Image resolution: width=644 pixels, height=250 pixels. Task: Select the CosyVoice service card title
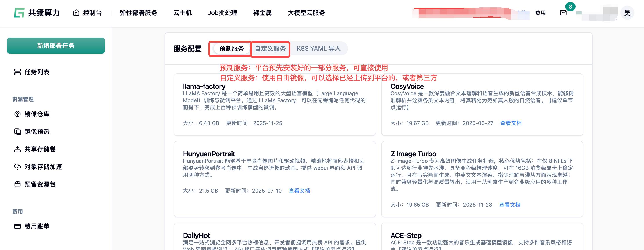coord(407,86)
